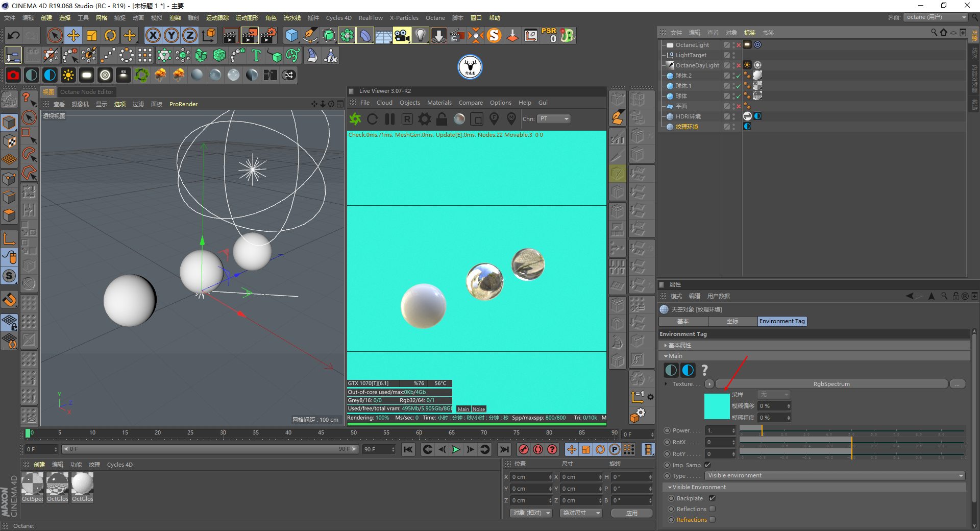Click the arrow button next to Texture
The height and width of the screenshot is (531, 980).
pos(709,384)
